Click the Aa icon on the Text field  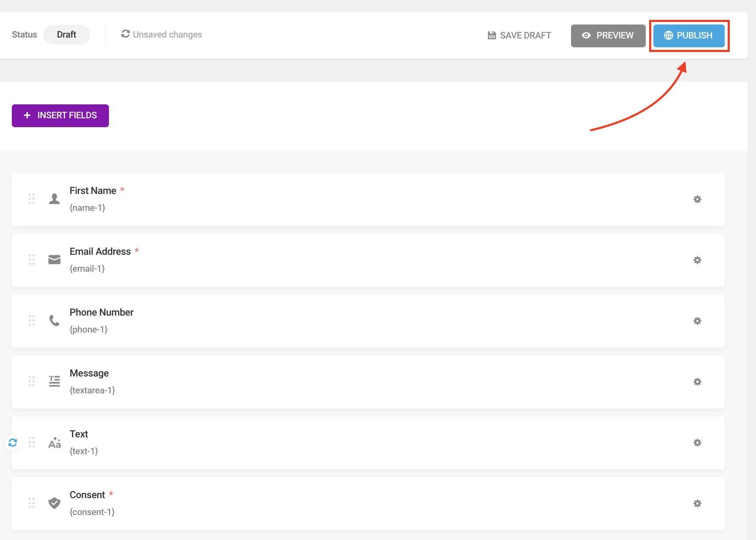click(x=54, y=442)
